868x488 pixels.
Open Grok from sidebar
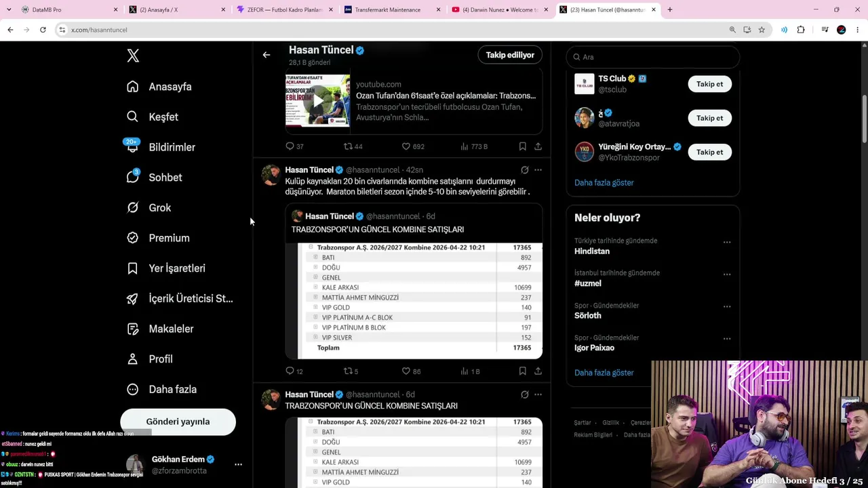[149, 207]
